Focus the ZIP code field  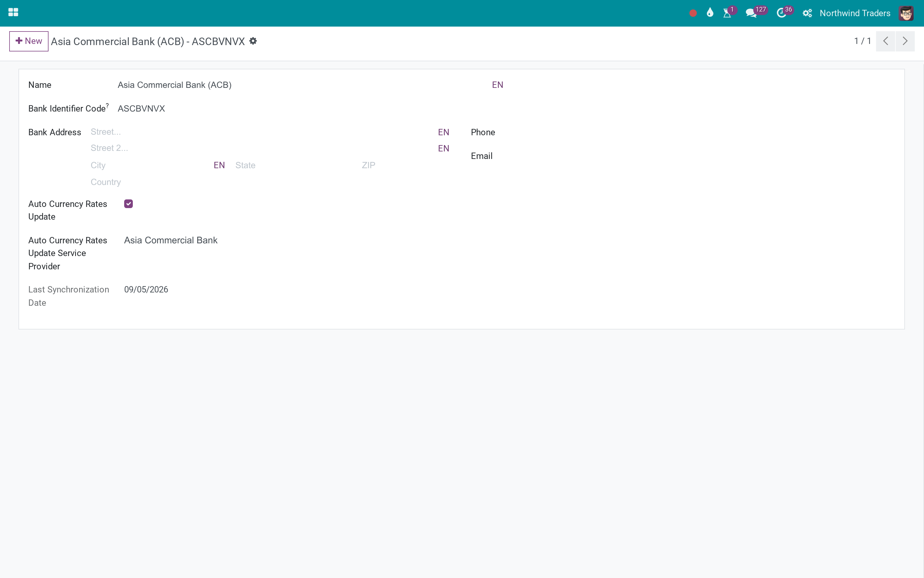point(405,165)
